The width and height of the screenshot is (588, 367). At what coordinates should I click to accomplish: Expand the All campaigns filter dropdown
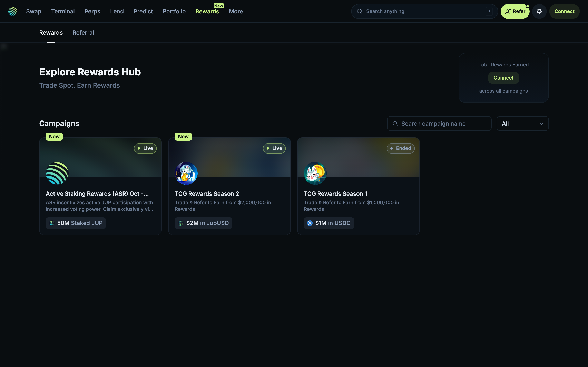point(522,124)
